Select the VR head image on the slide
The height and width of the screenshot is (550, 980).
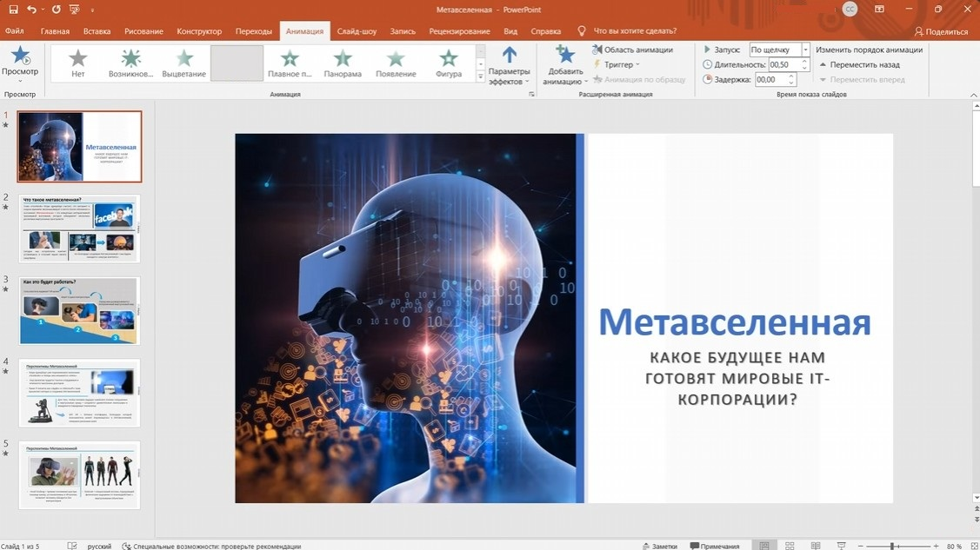coord(405,318)
